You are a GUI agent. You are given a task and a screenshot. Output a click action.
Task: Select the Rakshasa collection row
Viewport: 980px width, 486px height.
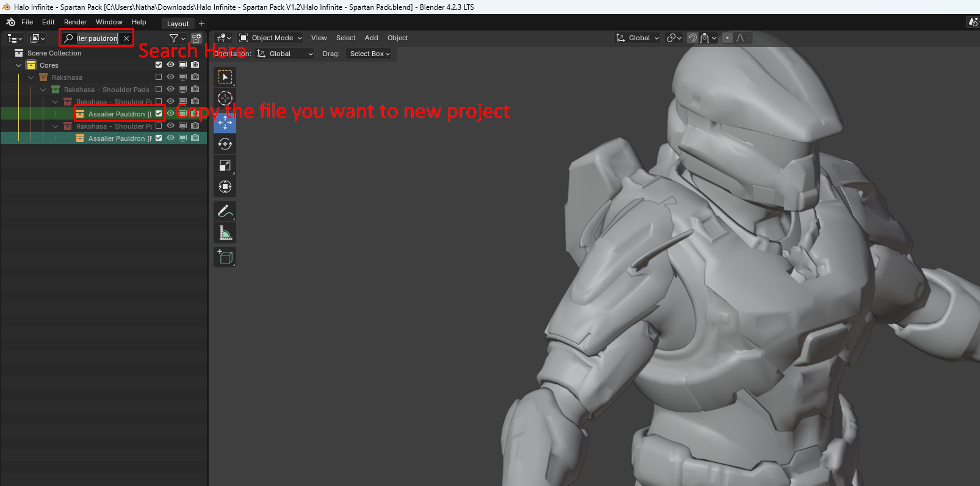pyautogui.click(x=104, y=77)
